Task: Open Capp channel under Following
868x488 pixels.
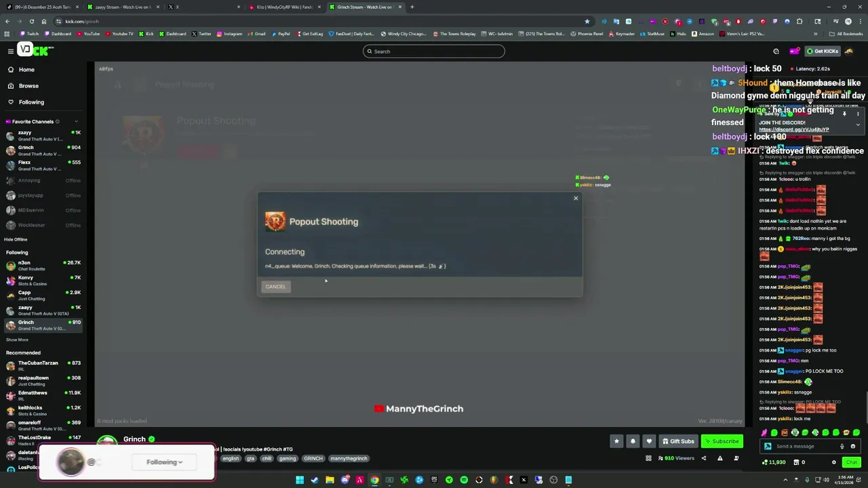Action: 43,296
